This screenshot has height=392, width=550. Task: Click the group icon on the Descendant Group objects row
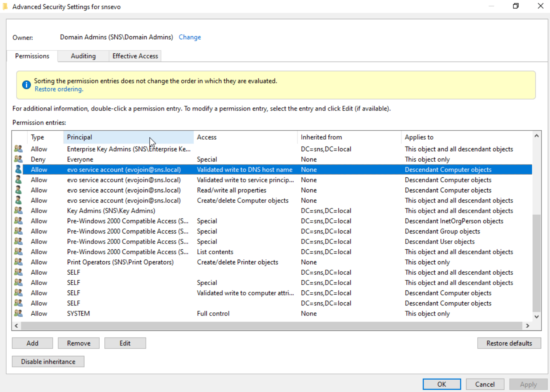tap(18, 231)
